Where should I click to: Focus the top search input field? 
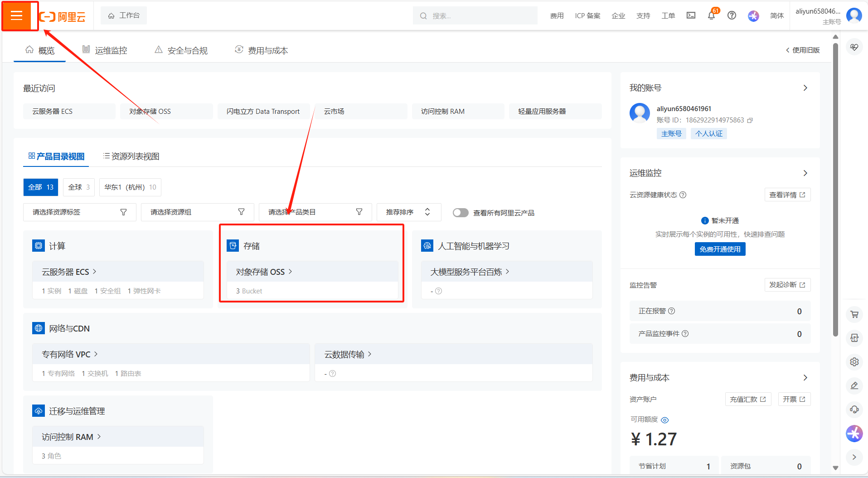click(475, 15)
